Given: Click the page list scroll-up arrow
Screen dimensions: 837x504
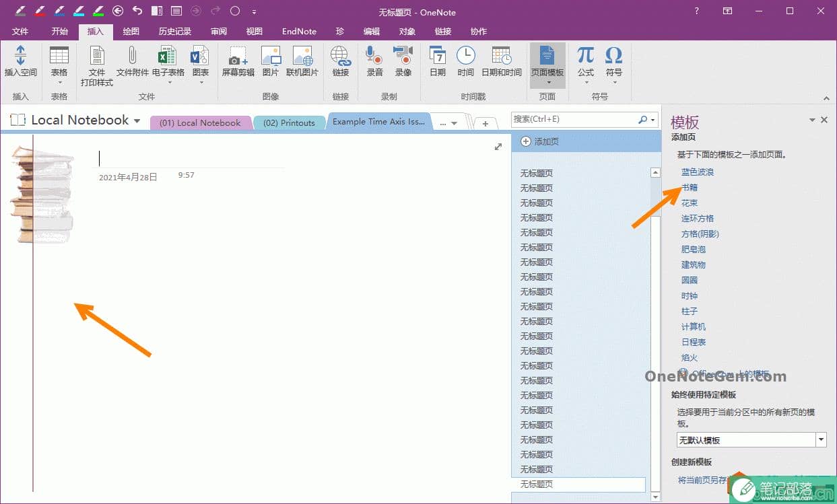Looking at the screenshot, I should coord(656,173).
